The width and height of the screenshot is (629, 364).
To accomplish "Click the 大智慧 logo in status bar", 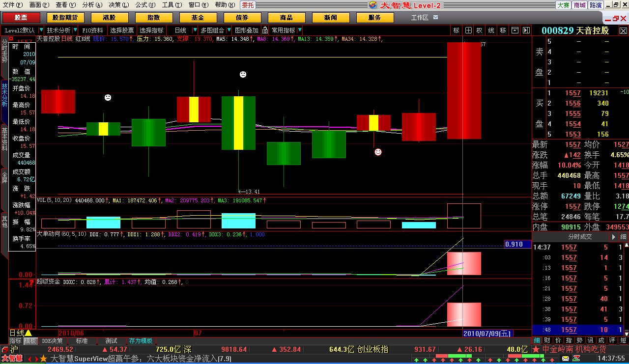I will click(x=11, y=359).
